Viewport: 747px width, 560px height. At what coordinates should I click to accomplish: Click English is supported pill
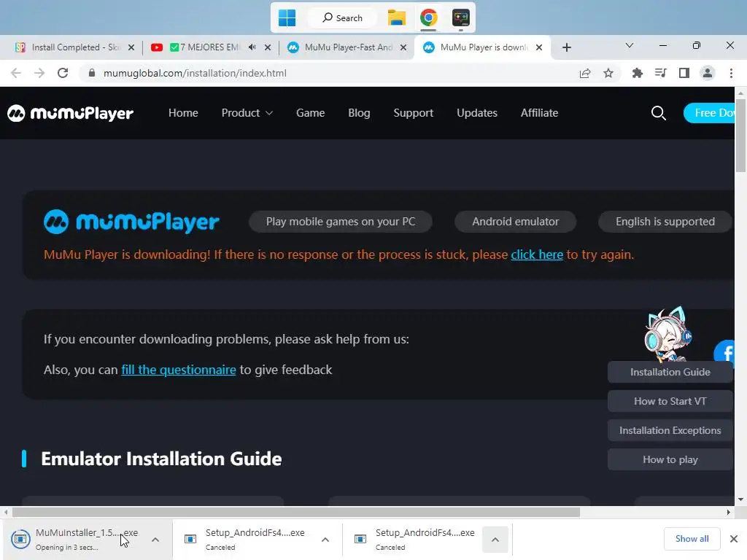pyautogui.click(x=665, y=222)
